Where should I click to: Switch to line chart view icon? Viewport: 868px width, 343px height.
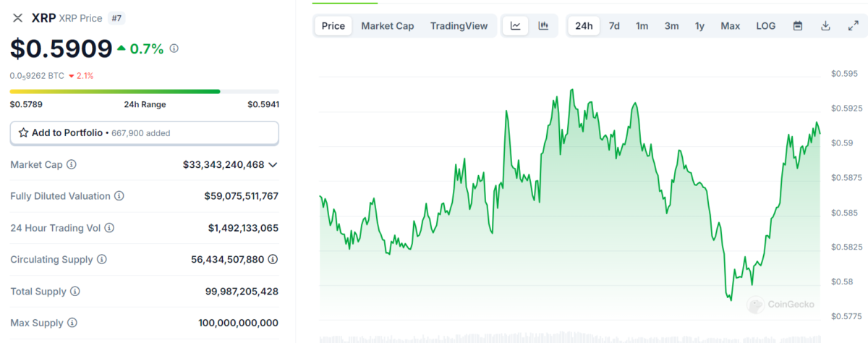click(516, 26)
